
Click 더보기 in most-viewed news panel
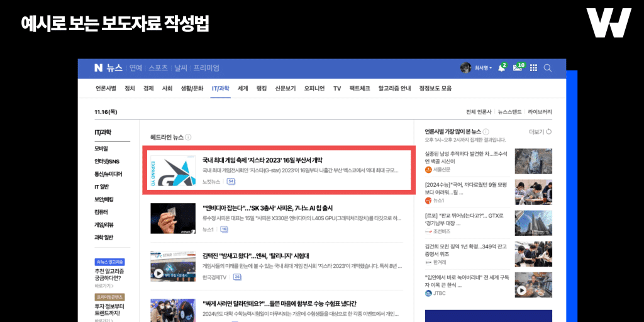(536, 132)
